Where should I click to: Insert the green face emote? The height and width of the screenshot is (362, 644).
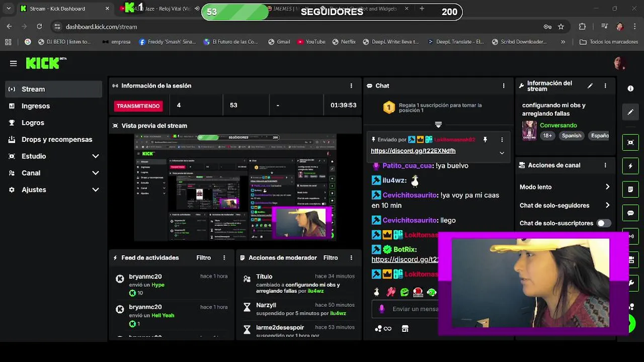click(405, 292)
